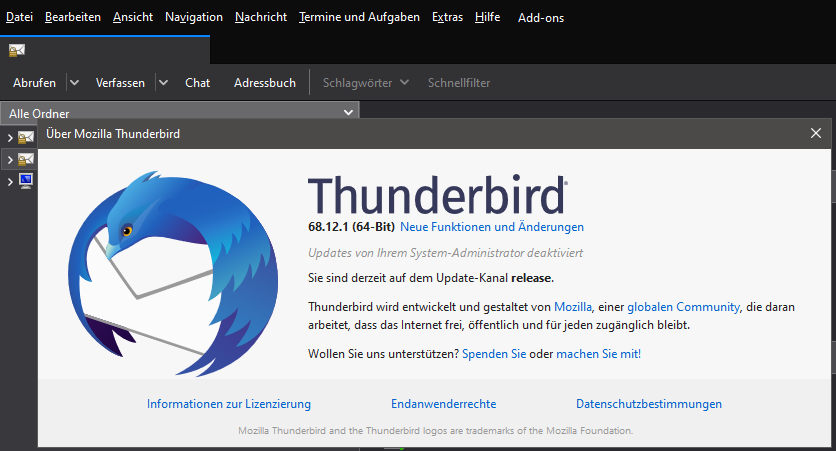Open the Ansicht menu
This screenshot has height=451, width=836.
[133, 17]
